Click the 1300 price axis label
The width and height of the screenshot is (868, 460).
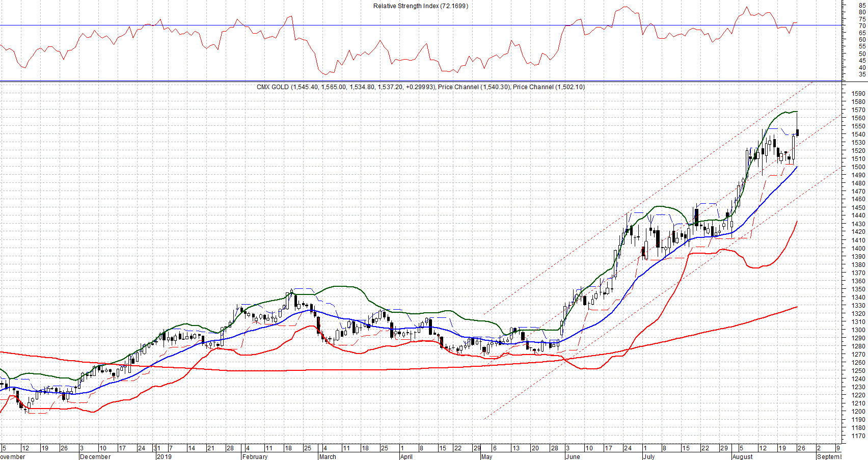coord(858,330)
